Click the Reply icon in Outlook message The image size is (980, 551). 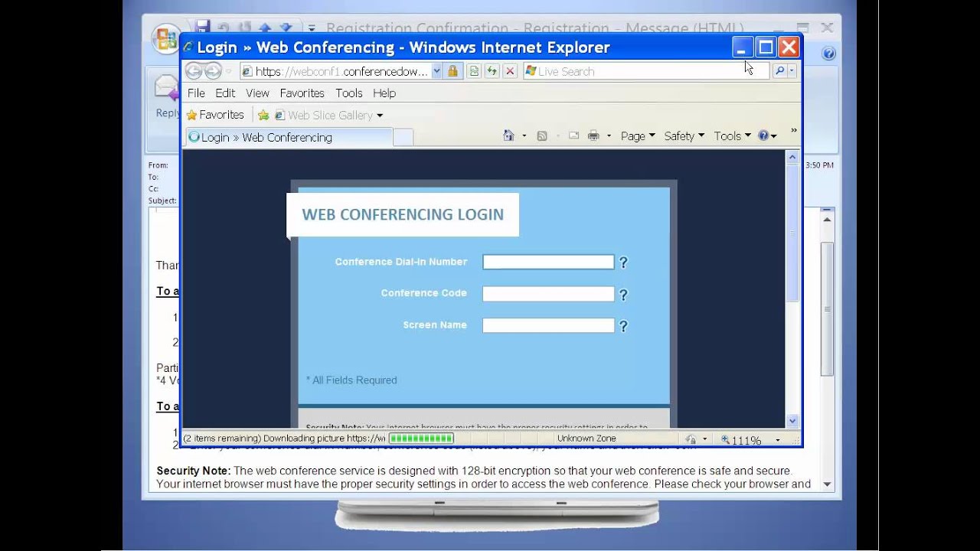tap(166, 86)
